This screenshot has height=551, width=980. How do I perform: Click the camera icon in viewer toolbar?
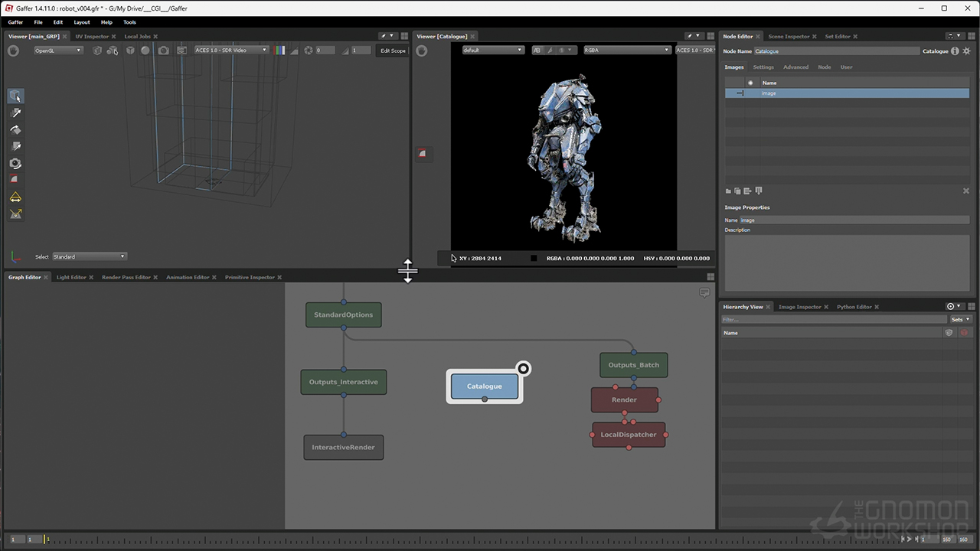coord(164,51)
